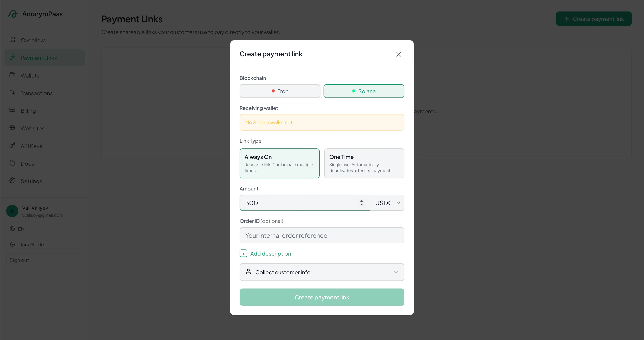Click the person icon in Collect customer info
Screen dimensions: 644x340
248,272
